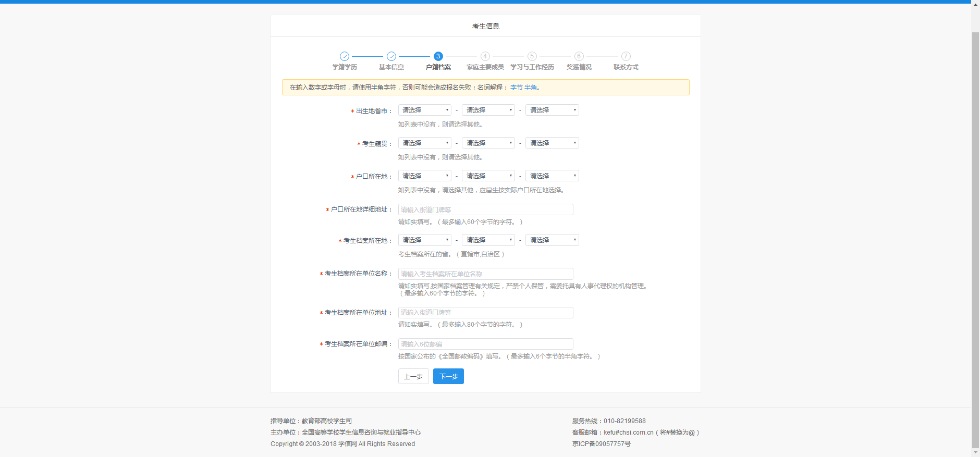Click step 4 circle for 家庭主要成员
980x457 pixels.
coord(485,56)
